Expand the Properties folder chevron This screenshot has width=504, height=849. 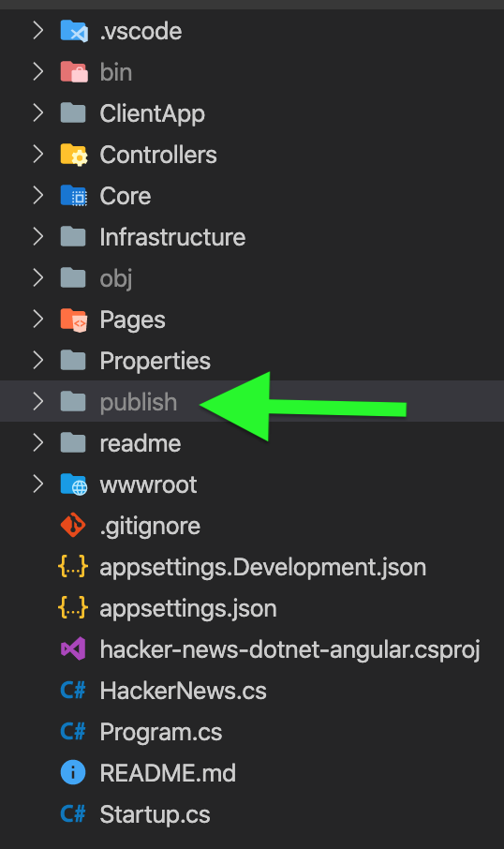tap(37, 360)
